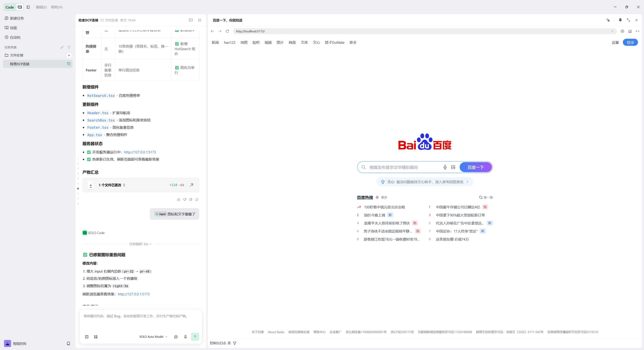Viewport: 644px width, 350px height.
Task: Toggle the checkbox beside 热更新已生效
Action: 89,159
